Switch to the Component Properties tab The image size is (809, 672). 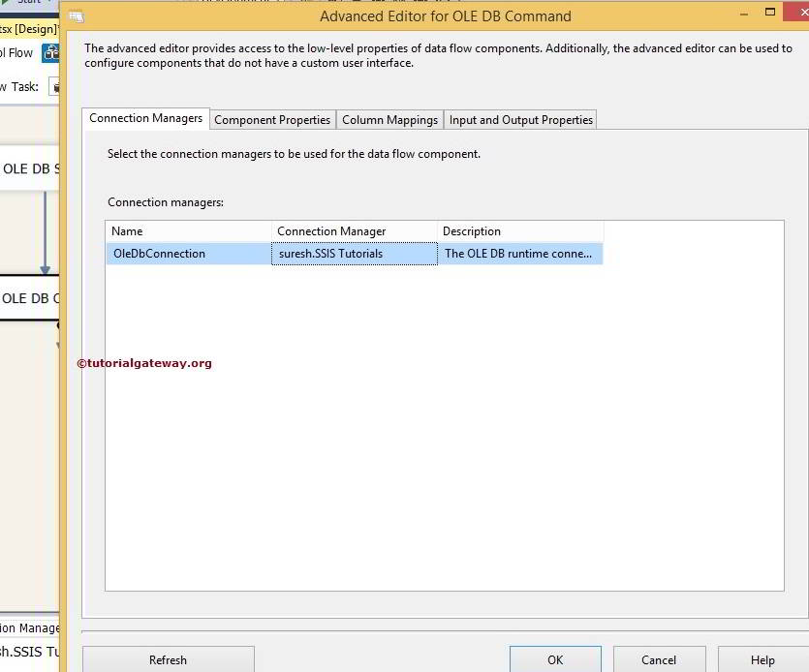pyautogui.click(x=272, y=119)
